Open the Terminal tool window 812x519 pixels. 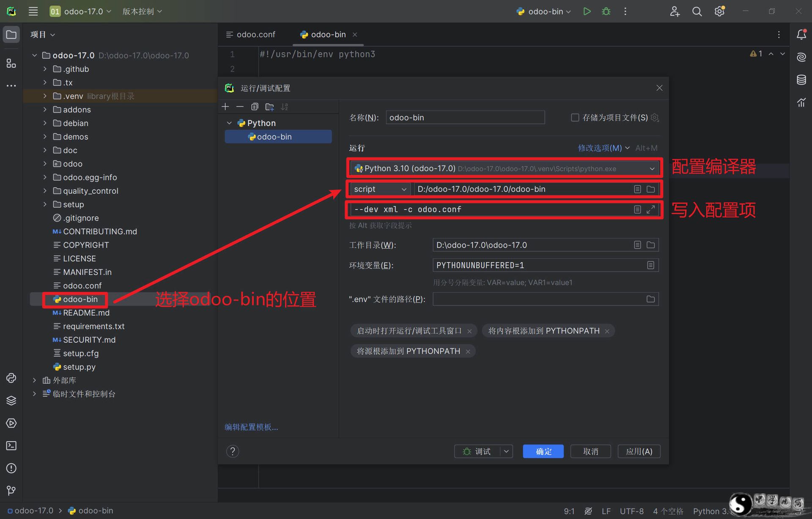click(11, 445)
